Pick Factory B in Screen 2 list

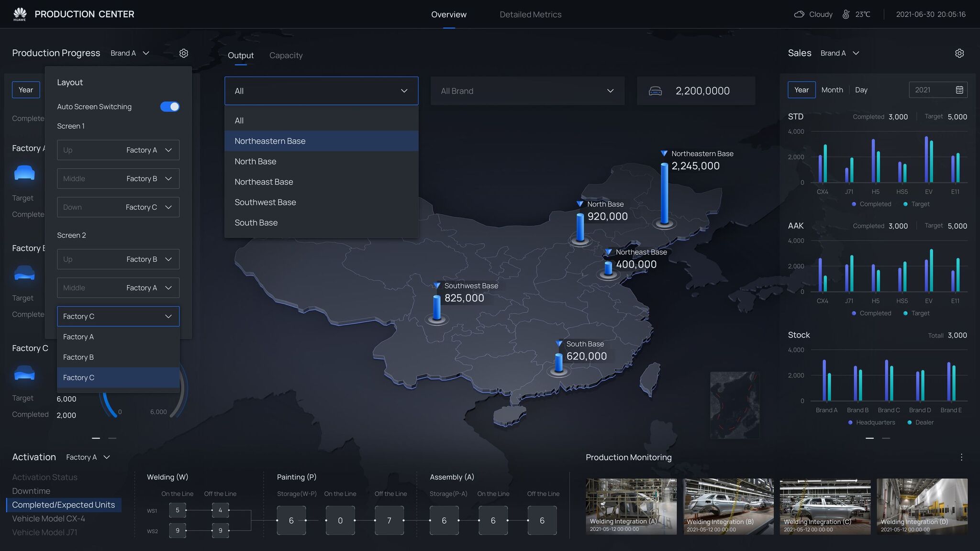(x=118, y=357)
